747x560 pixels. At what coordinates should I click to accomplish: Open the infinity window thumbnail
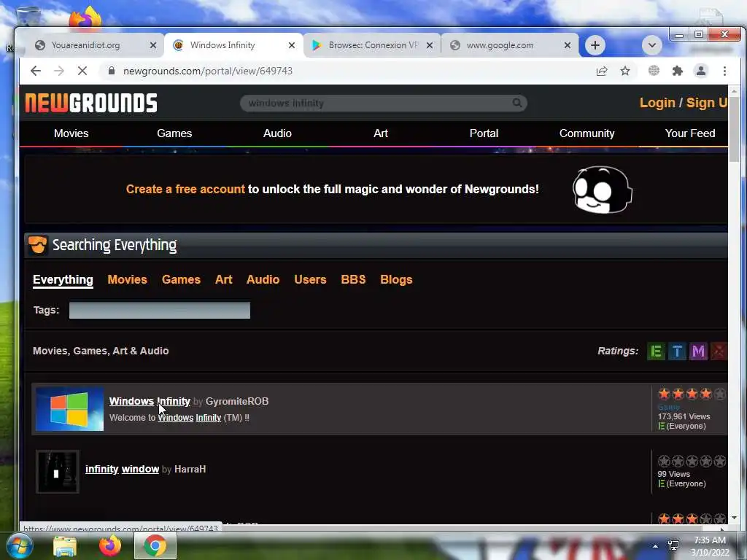pyautogui.click(x=57, y=472)
